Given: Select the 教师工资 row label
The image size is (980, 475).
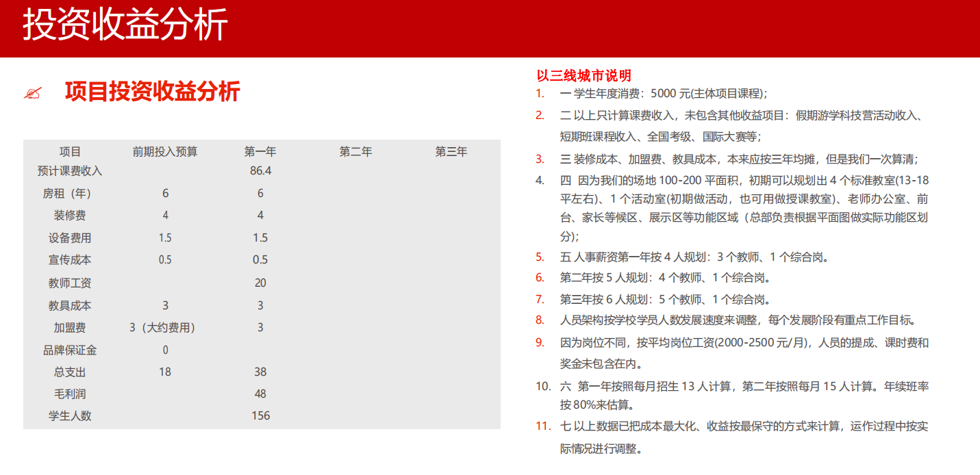Looking at the screenshot, I should tap(70, 283).
